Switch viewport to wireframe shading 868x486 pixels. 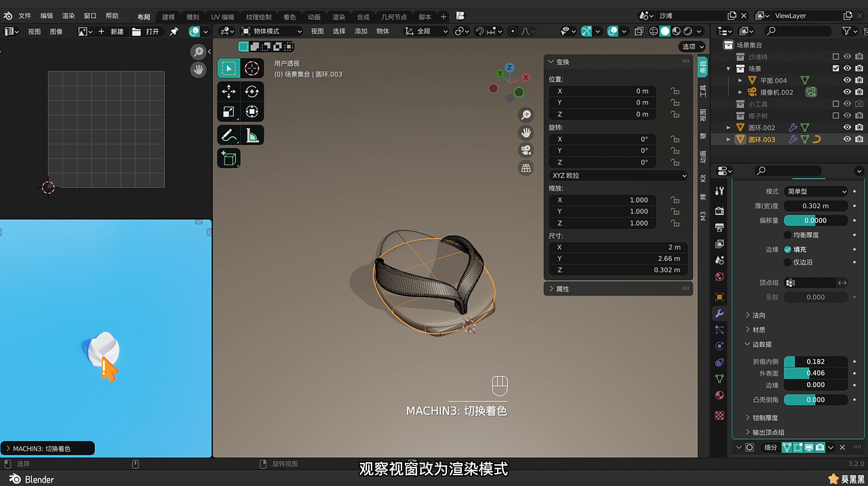[654, 31]
